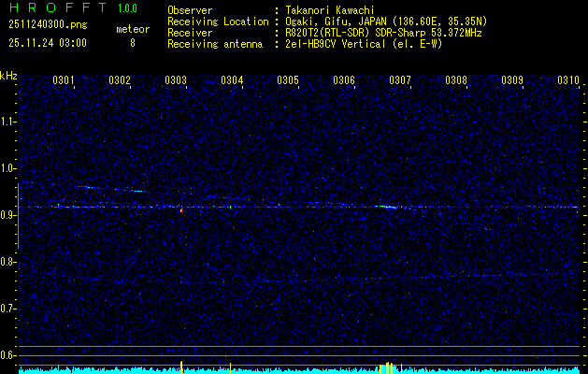Select the 0305 time marker
Screen dimensions: 588x374
point(288,80)
